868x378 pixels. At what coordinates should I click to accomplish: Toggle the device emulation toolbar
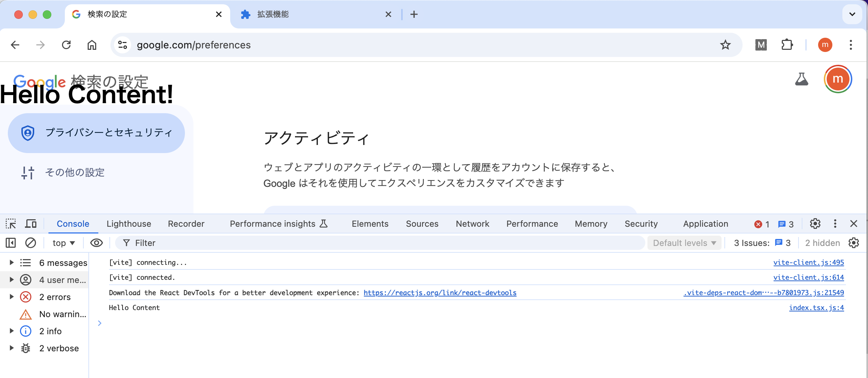(31, 224)
